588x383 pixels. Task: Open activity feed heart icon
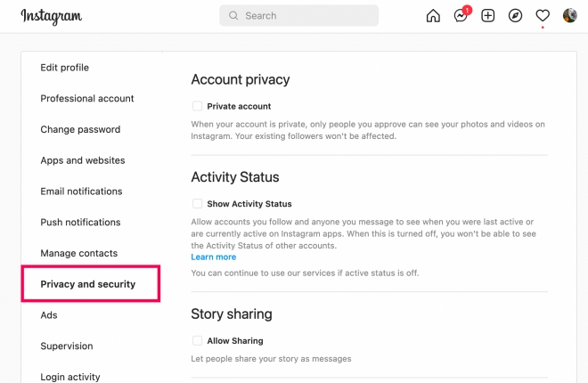tap(543, 16)
